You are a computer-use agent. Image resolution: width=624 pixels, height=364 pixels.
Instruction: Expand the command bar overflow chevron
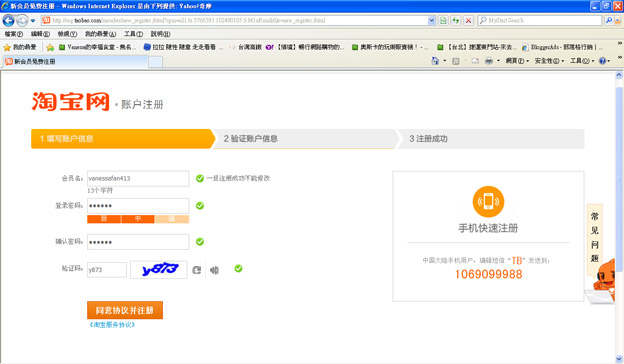pyautogui.click(x=620, y=57)
